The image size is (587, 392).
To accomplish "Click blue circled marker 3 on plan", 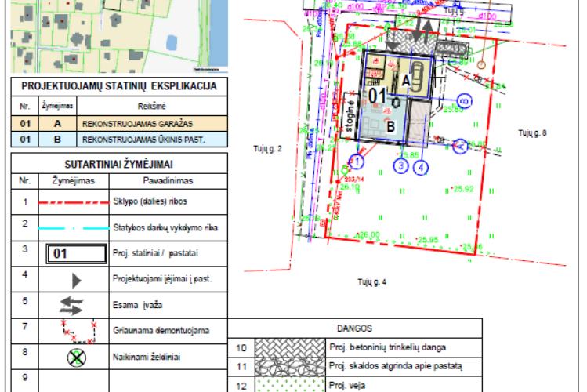I will point(401,165).
